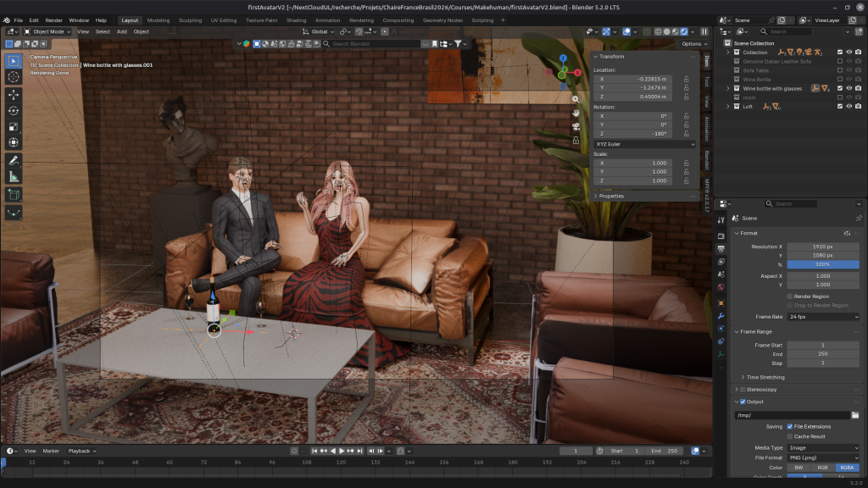This screenshot has width=868, height=488.
Task: Hide the Loft collection in viewport
Action: click(x=849, y=106)
